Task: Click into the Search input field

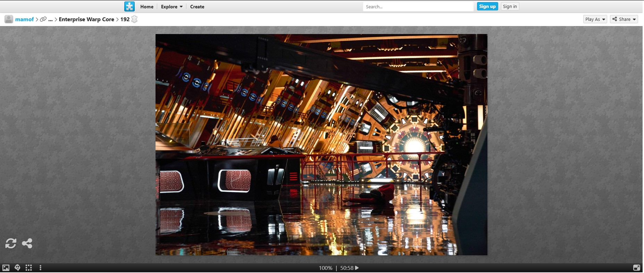Action: pyautogui.click(x=418, y=7)
